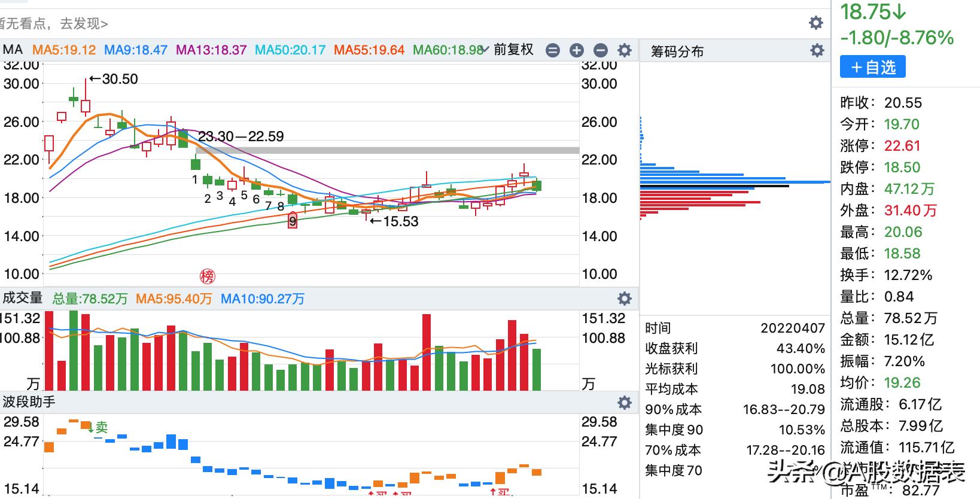Click volume 总量:78.52万 label

(x=90, y=298)
